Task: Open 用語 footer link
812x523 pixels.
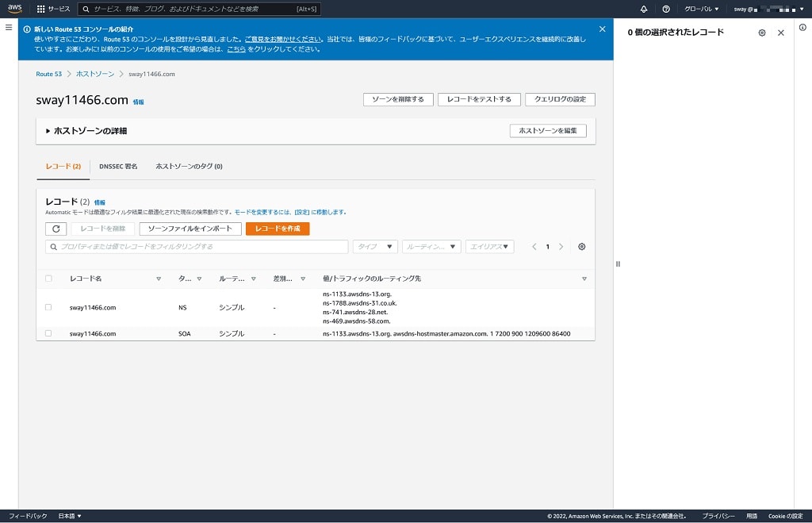Action: [752, 516]
